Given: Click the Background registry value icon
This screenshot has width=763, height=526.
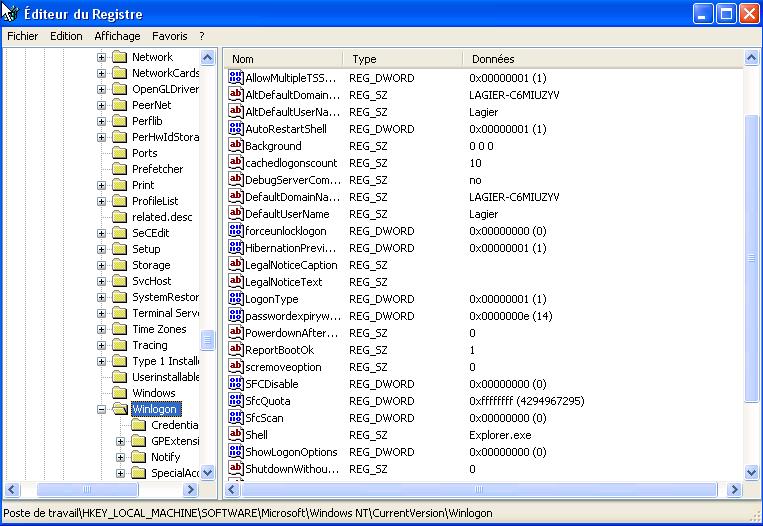Looking at the screenshot, I should click(236, 146).
